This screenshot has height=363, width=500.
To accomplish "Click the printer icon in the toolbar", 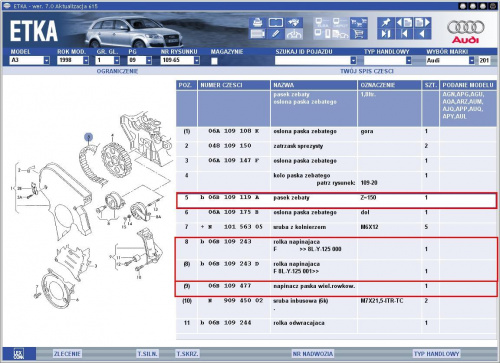I will pyautogui.click(x=257, y=23).
